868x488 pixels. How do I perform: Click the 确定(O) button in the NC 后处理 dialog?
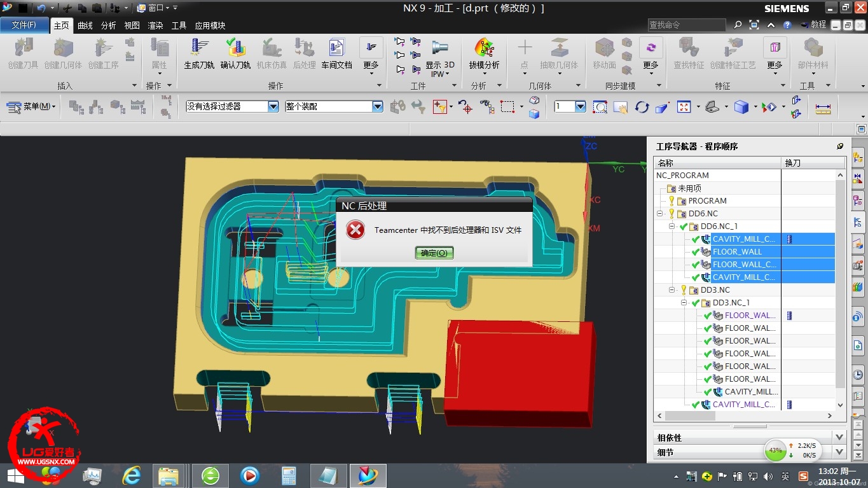click(434, 253)
